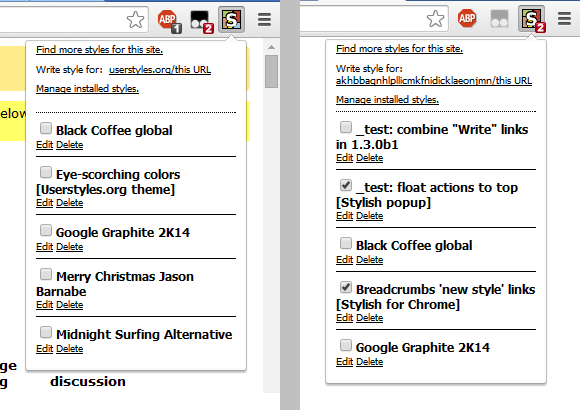This screenshot has width=580, height=410.
Task: Edit Google Graphite 2K14 in right popup
Action: click(344, 362)
